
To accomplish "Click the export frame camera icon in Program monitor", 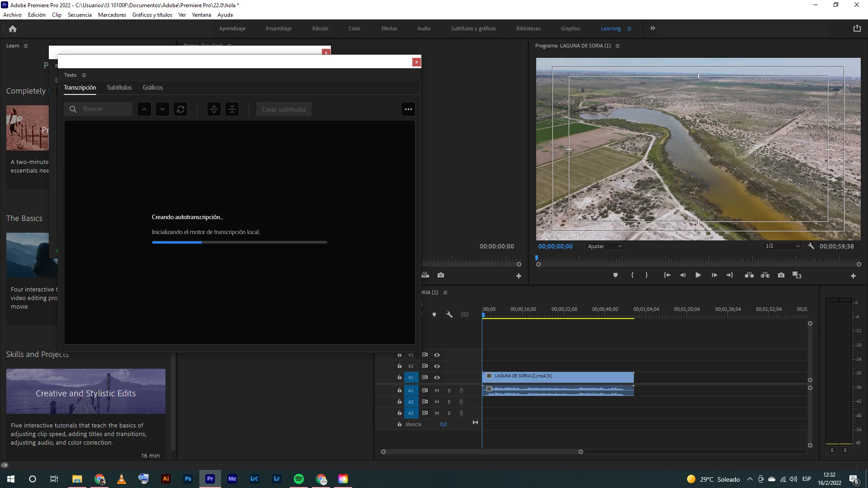I will pyautogui.click(x=781, y=275).
